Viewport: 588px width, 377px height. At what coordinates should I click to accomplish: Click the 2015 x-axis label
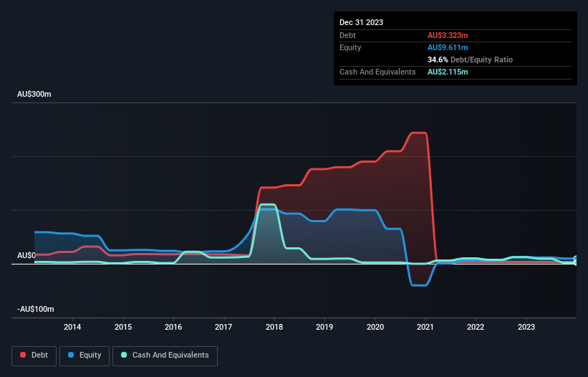(123, 327)
